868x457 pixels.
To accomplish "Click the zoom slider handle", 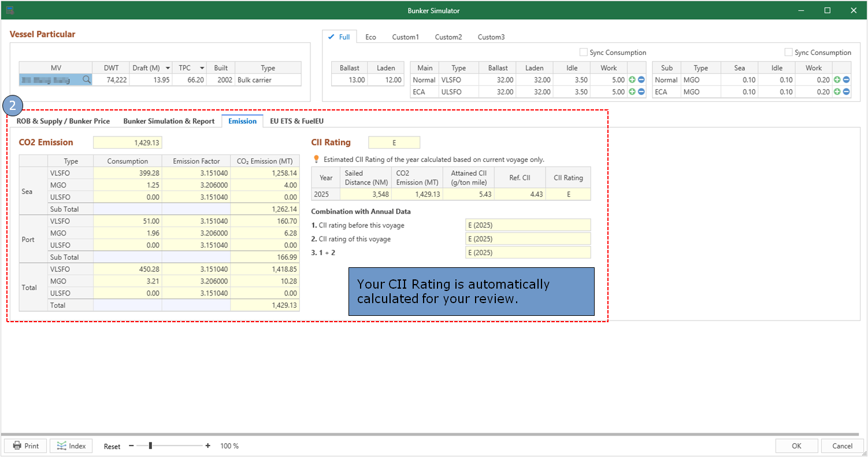I will click(150, 445).
